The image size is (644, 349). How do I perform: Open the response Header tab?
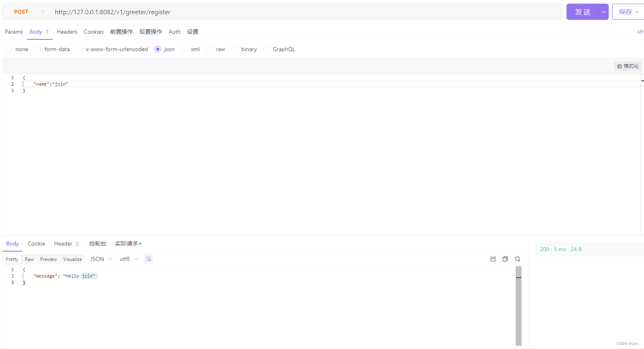pos(66,243)
